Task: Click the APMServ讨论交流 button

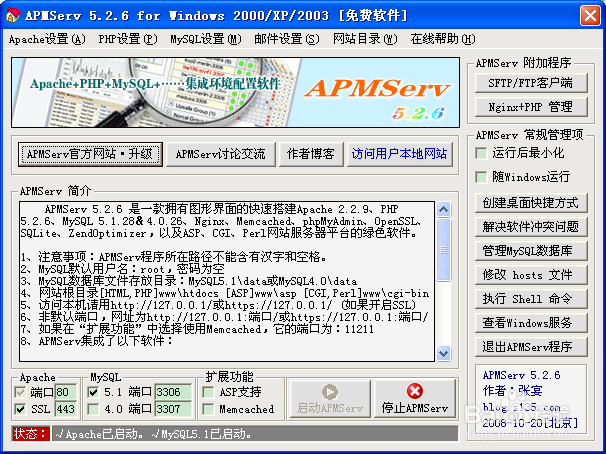Action: [x=221, y=154]
